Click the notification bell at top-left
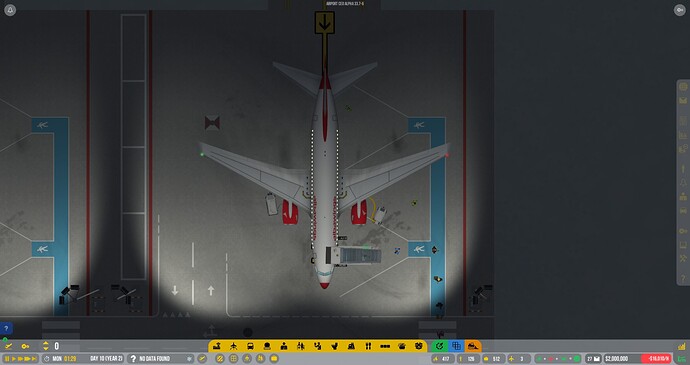Viewport: 690px width, 365px height. pyautogui.click(x=10, y=10)
